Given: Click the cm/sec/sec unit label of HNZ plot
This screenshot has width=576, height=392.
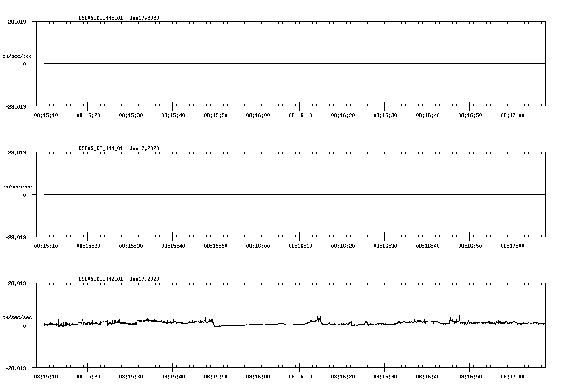Looking at the screenshot, I should pos(17,317).
